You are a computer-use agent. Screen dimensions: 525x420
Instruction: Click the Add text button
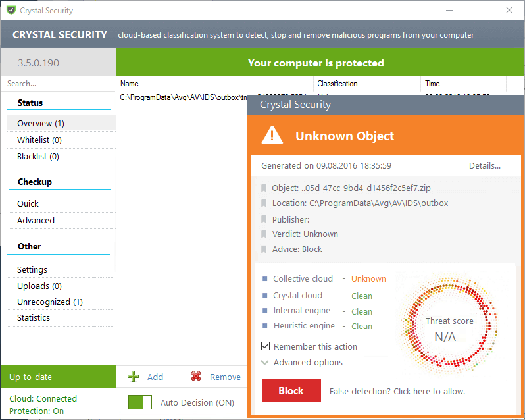pos(155,377)
